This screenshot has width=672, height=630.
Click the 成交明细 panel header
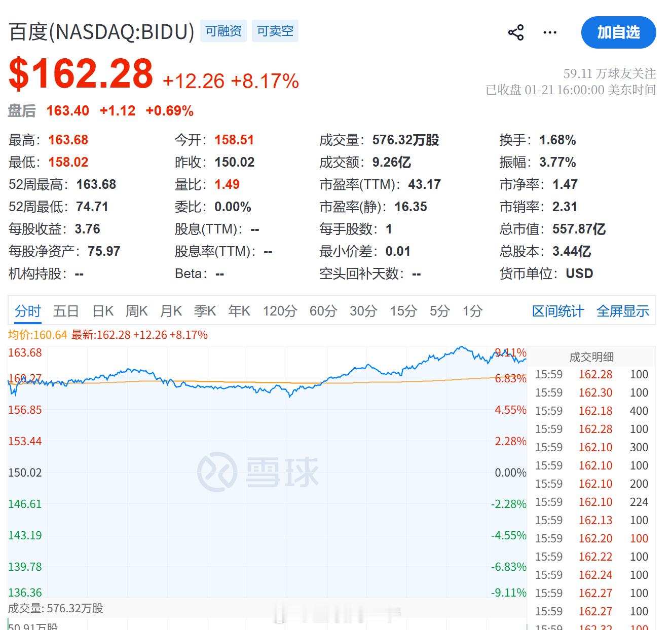pos(591,357)
